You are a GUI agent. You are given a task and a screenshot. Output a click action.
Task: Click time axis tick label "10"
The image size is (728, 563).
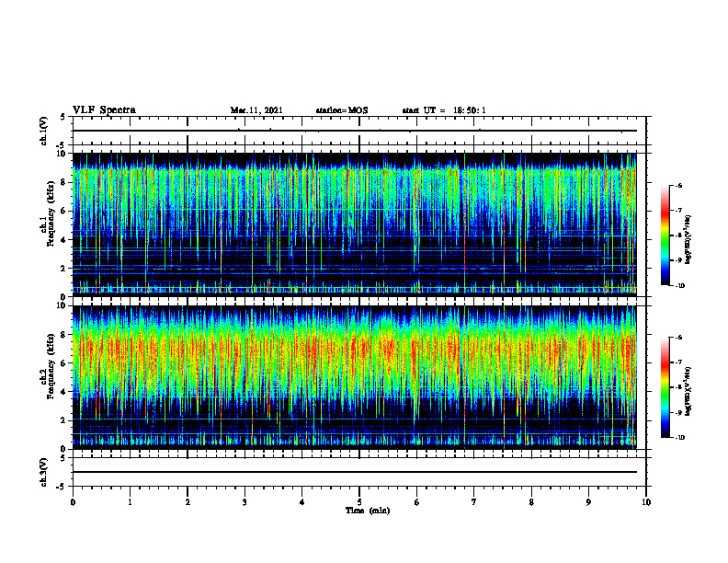click(646, 502)
